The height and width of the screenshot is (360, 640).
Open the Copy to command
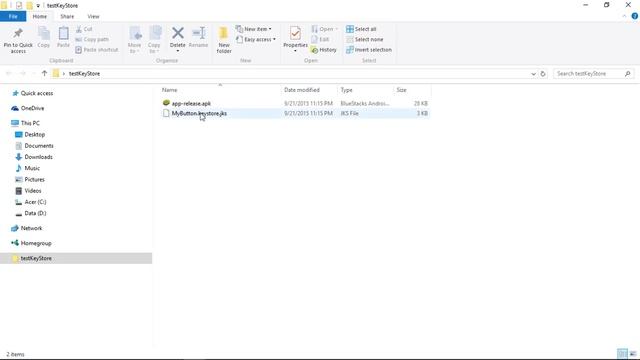[x=154, y=40]
